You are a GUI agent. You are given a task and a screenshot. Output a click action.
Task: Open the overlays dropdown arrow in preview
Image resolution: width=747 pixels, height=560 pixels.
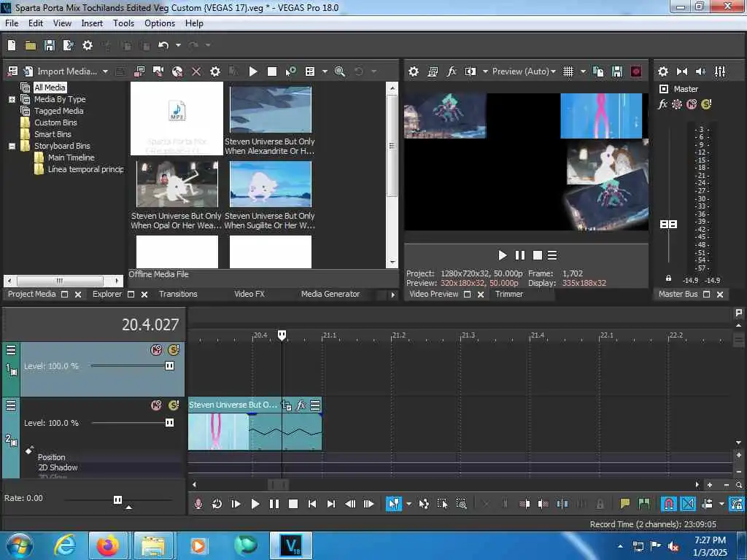(x=583, y=71)
